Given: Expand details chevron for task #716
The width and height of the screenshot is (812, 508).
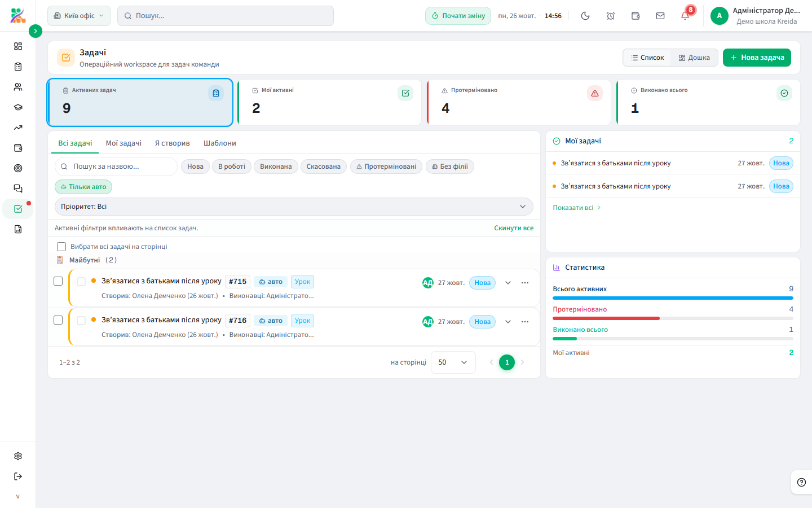Looking at the screenshot, I should pyautogui.click(x=508, y=322).
